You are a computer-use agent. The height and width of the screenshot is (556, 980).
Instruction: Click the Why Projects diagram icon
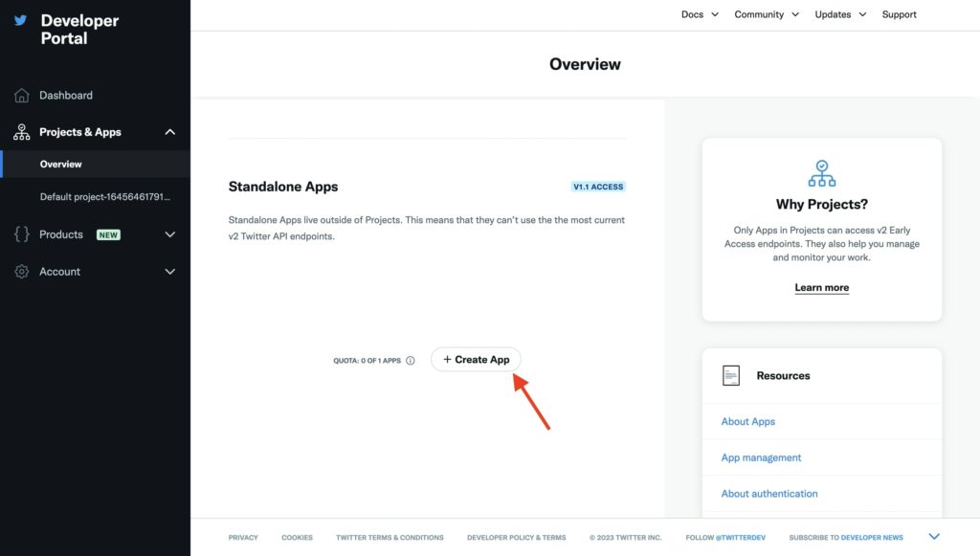(x=822, y=173)
